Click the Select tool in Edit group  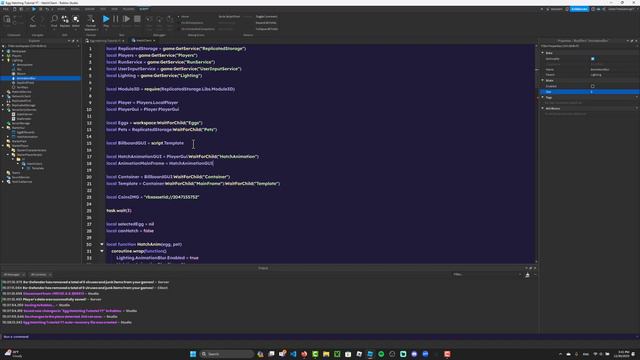[76, 19]
